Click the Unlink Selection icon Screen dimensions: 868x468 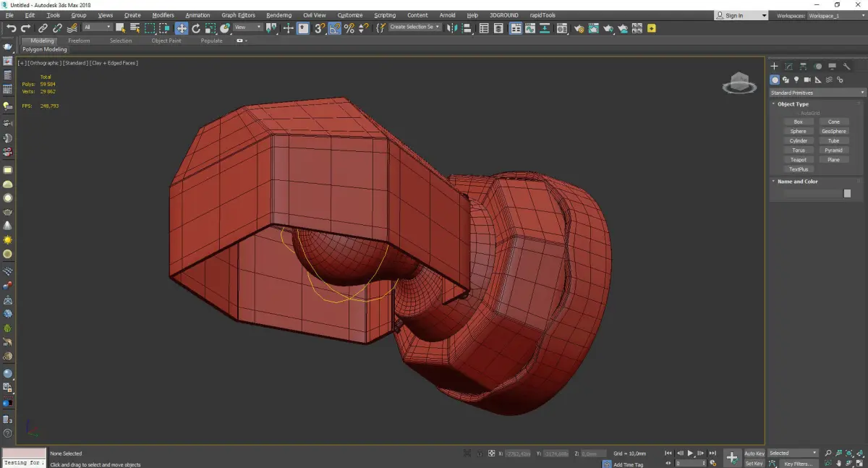[x=57, y=28]
